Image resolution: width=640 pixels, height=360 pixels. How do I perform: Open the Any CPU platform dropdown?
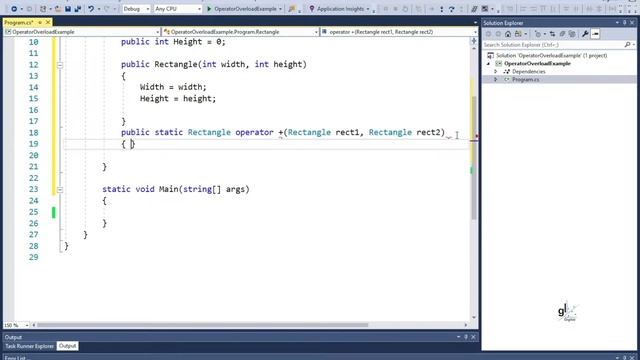[199, 9]
